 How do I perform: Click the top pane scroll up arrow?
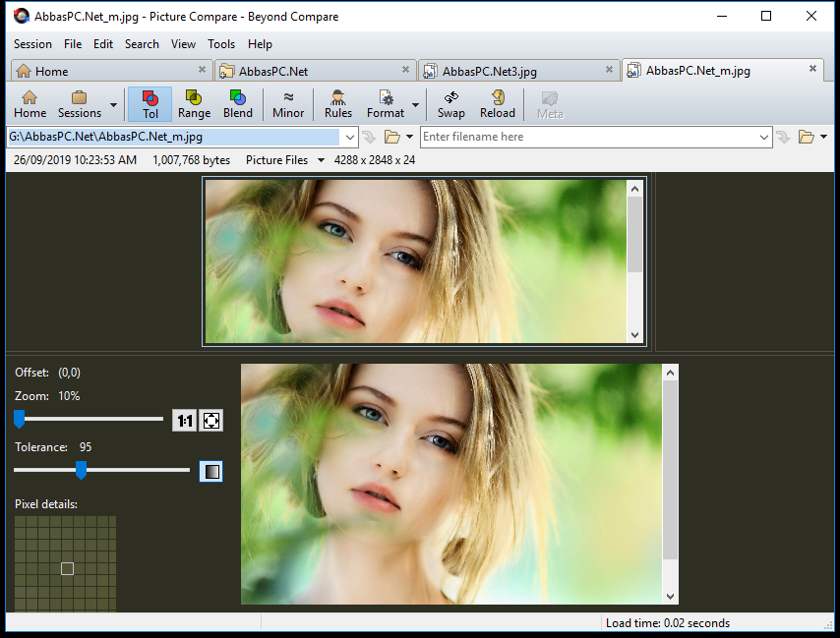(634, 189)
